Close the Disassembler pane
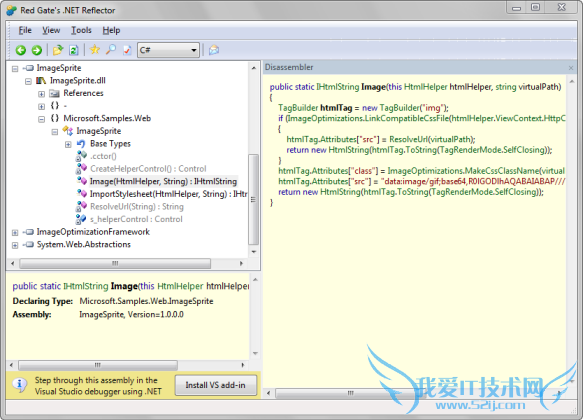 coord(571,68)
